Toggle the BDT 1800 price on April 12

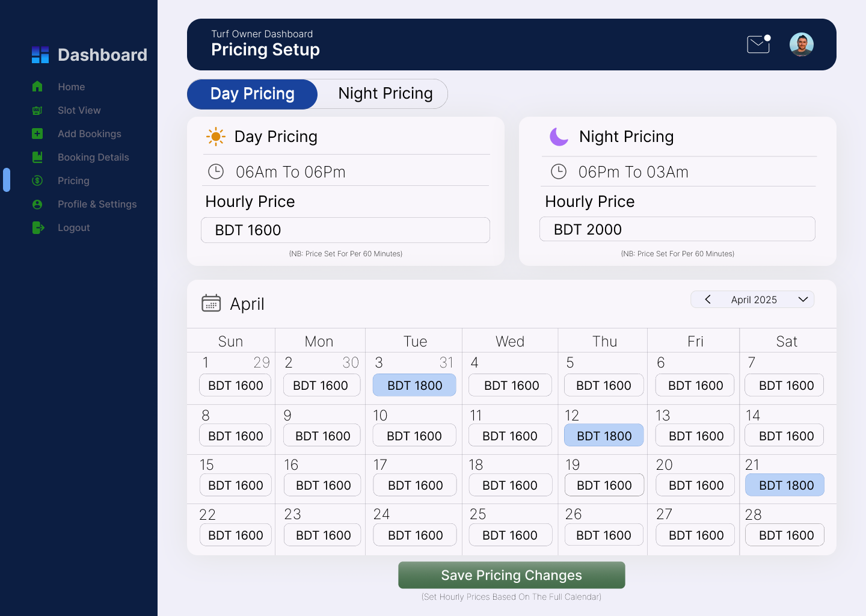(603, 435)
